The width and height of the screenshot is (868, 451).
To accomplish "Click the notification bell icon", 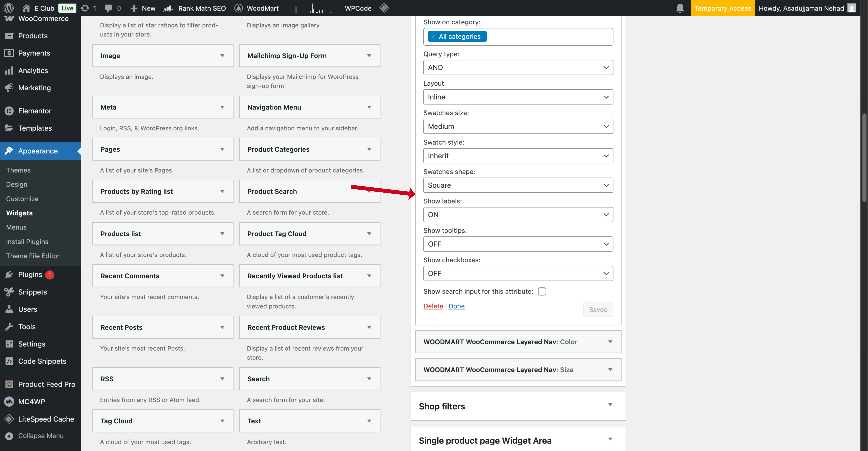I will tap(680, 8).
